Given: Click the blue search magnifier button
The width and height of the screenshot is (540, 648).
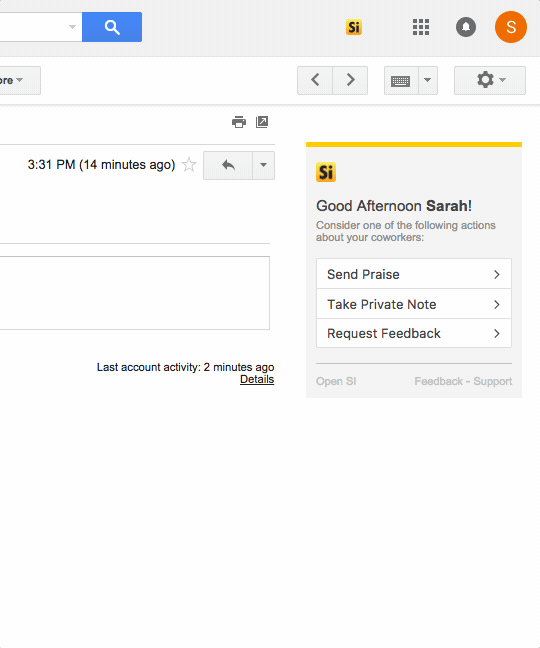Looking at the screenshot, I should pos(112,27).
